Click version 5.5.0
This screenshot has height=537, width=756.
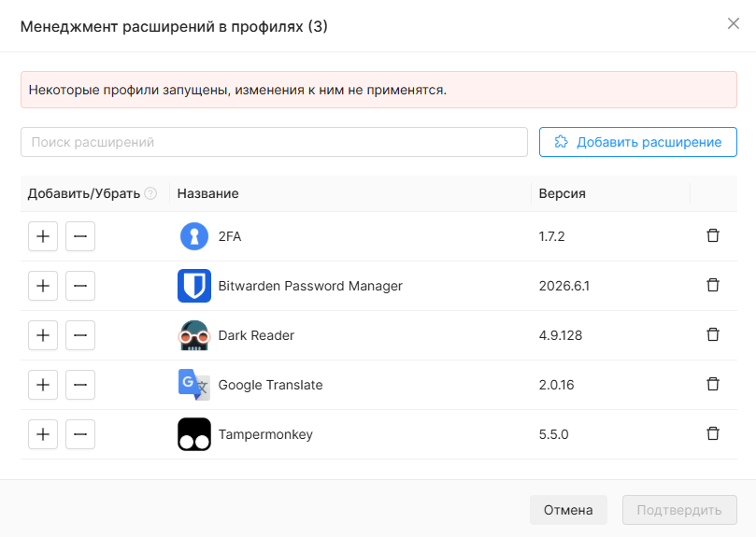pyautogui.click(x=553, y=434)
